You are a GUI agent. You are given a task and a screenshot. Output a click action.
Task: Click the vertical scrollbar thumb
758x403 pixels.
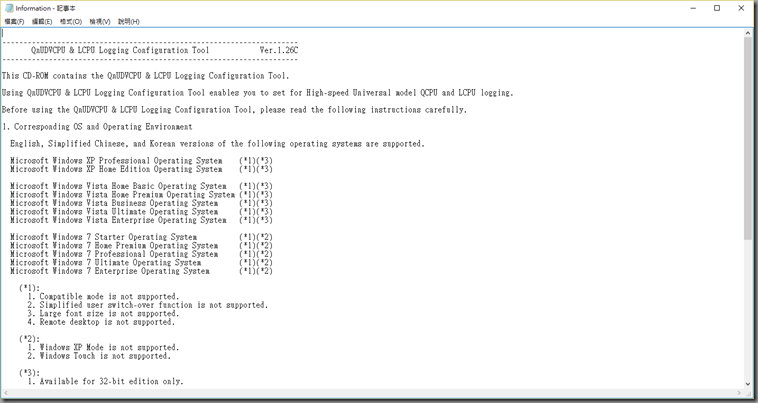tap(748, 138)
